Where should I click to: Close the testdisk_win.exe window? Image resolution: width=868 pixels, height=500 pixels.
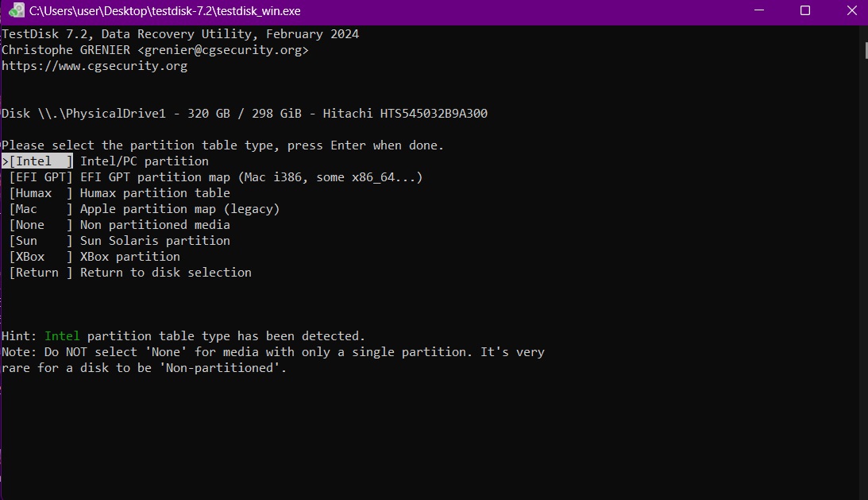click(852, 10)
